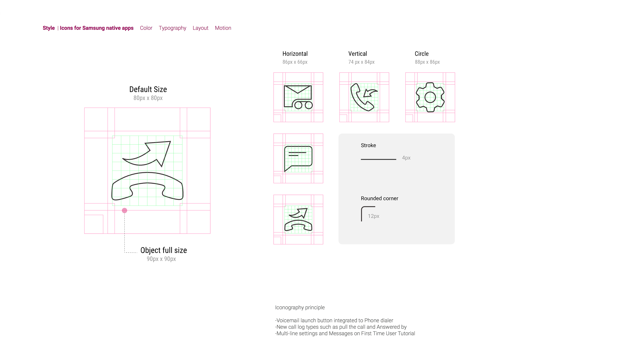Click the Circle layout label

pos(421,54)
